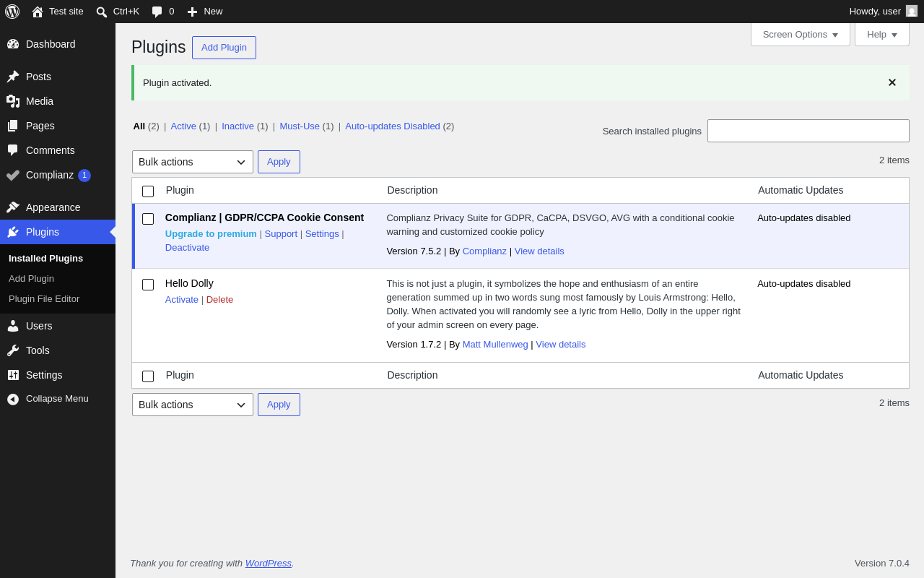Expand the Help panel
This screenshot has width=924, height=578.
(x=882, y=34)
